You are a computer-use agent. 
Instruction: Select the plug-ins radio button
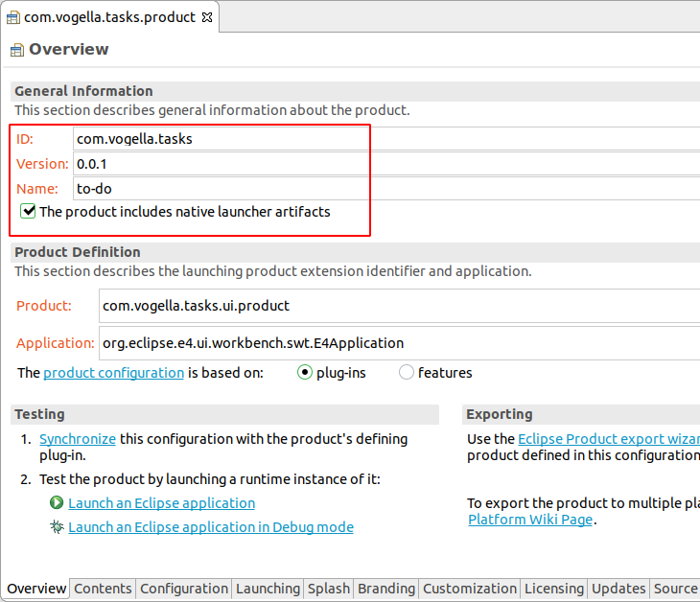(x=305, y=372)
